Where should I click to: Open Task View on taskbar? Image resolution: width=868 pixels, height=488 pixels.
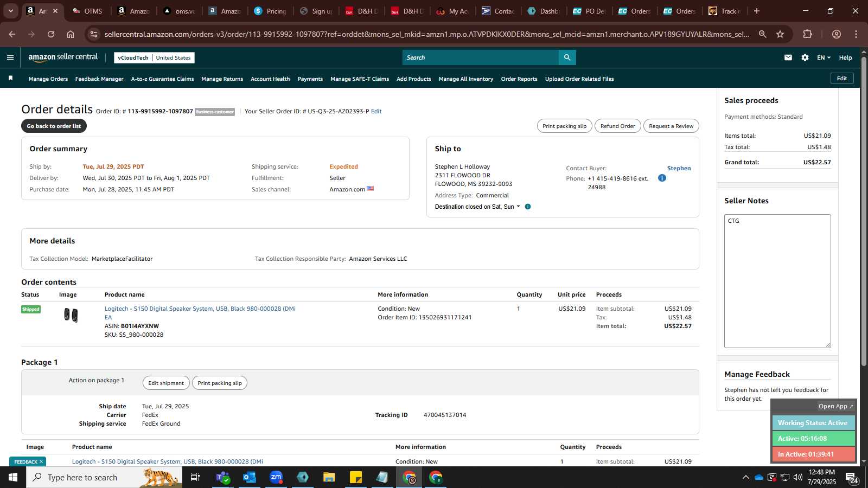click(195, 477)
